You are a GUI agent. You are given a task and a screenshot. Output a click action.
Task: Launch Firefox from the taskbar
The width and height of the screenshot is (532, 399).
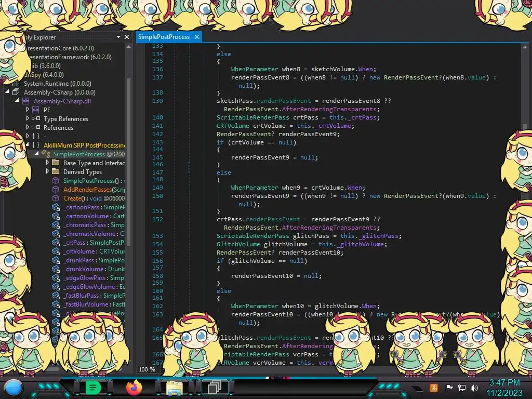click(134, 387)
